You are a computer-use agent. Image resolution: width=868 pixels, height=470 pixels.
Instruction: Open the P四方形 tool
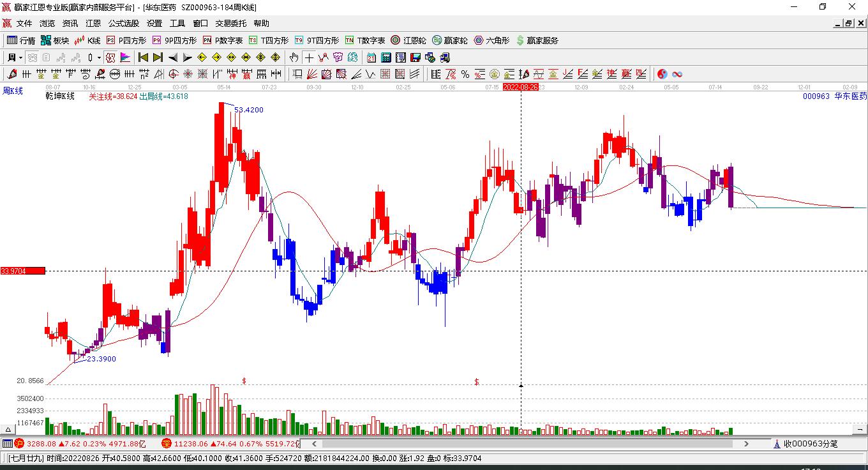coord(126,40)
